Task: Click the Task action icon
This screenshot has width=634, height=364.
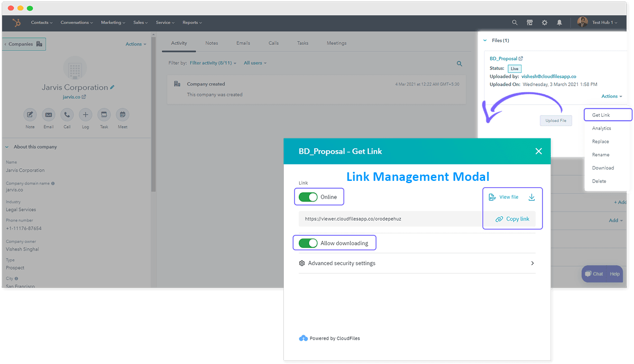Action: tap(104, 115)
